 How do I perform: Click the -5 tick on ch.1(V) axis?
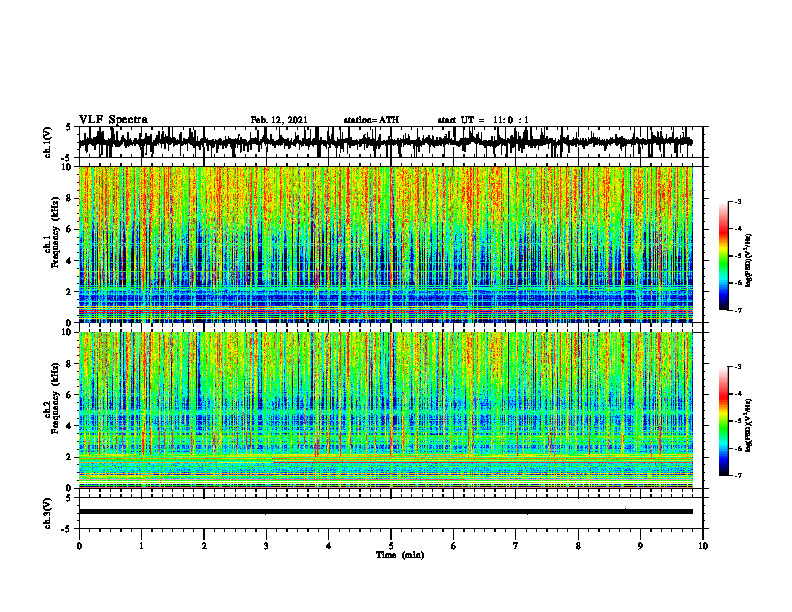(66, 158)
